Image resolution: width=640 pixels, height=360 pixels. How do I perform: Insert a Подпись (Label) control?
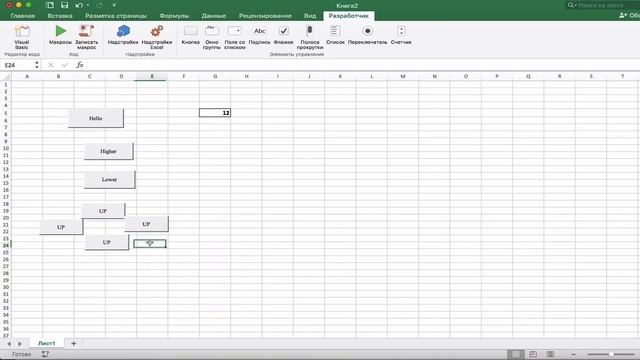(260, 35)
